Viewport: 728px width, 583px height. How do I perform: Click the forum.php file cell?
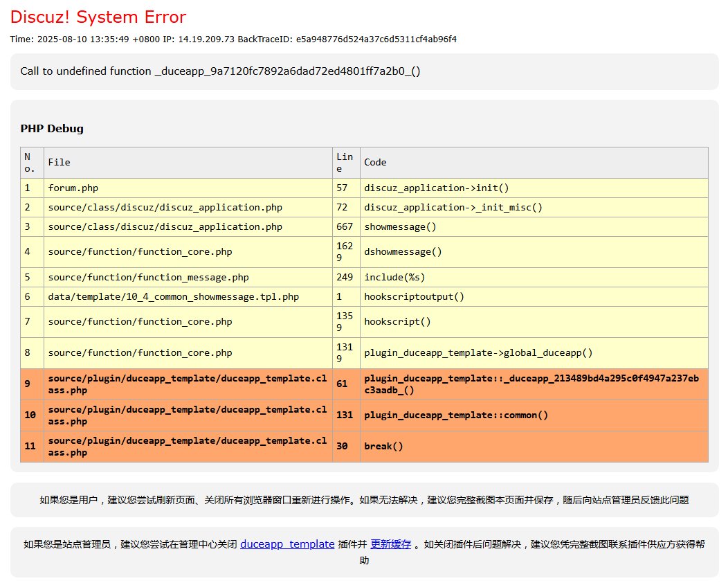pyautogui.click(x=188, y=188)
